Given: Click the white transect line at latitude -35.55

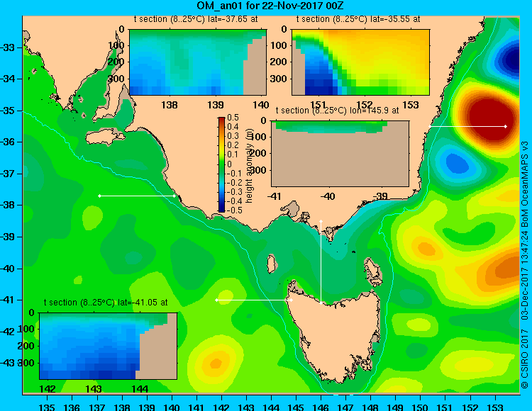Looking at the screenshot, I should click(x=467, y=126).
